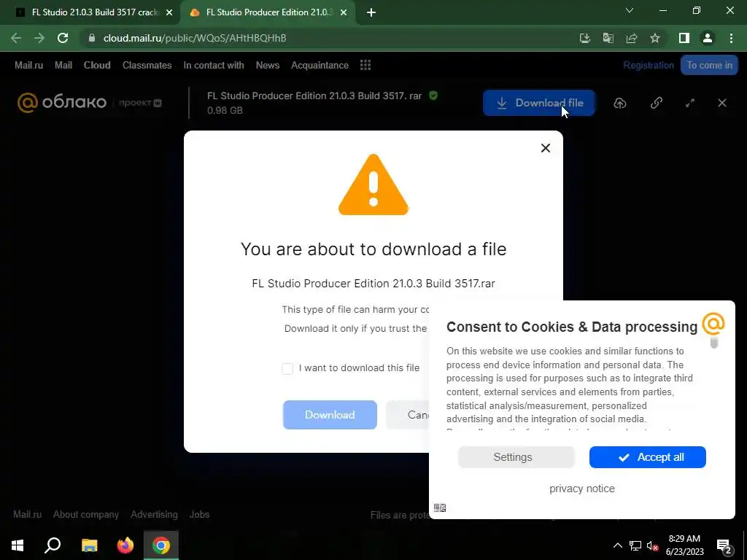Bookmark this page with star icon

[x=655, y=38]
